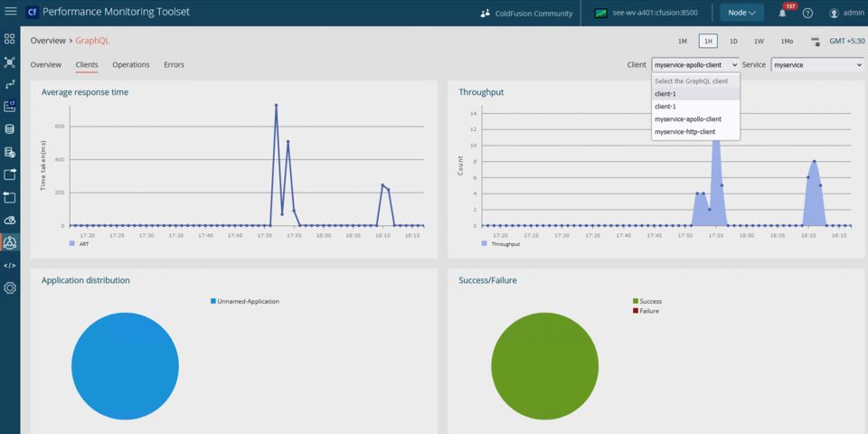Open the hamburger navigation menu
Viewport: 868px width, 434px height.
coord(11,13)
